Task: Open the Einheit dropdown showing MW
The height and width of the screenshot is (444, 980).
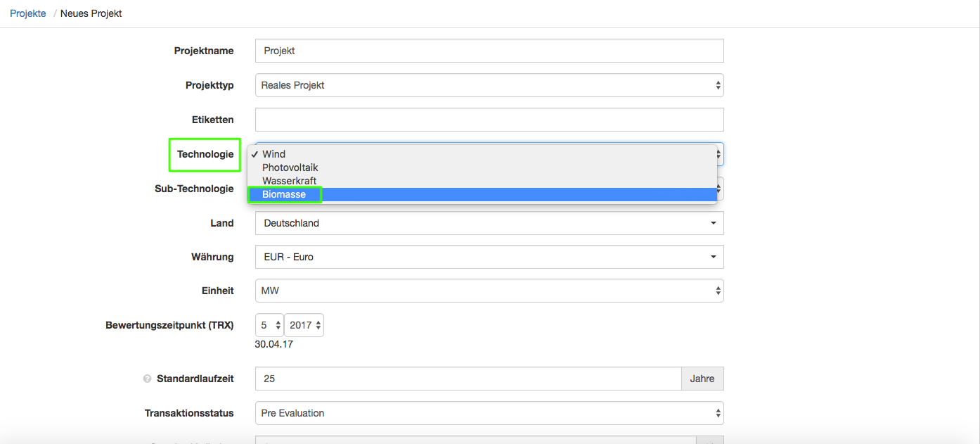Action: (x=489, y=291)
